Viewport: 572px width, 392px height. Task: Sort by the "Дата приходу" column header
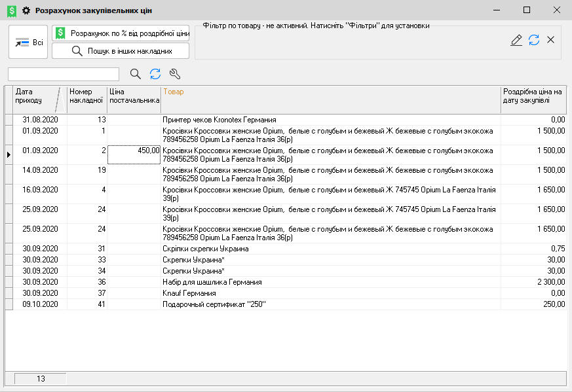coord(33,96)
